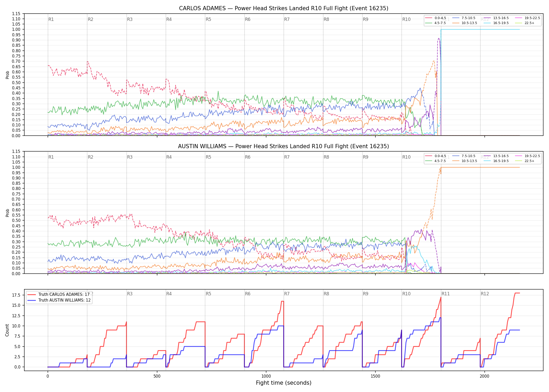Click x-axis tick label '1500'
This screenshot has height=392, width=549.
click(375, 376)
